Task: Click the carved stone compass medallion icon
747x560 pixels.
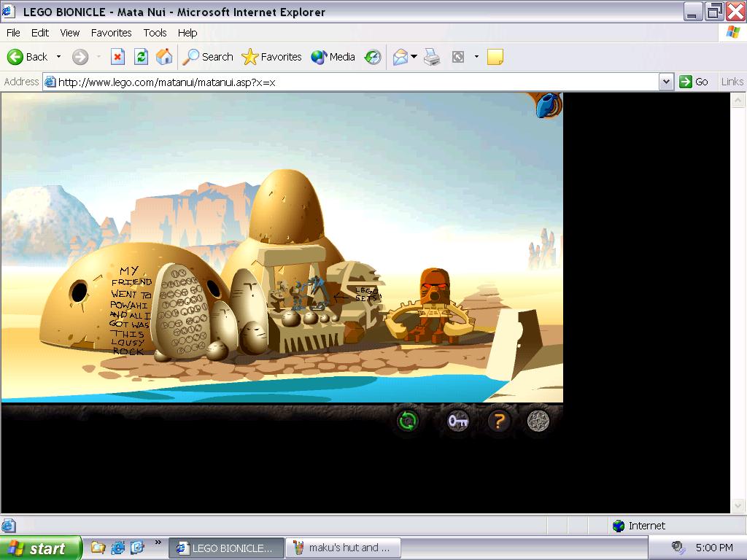Action: (x=538, y=421)
